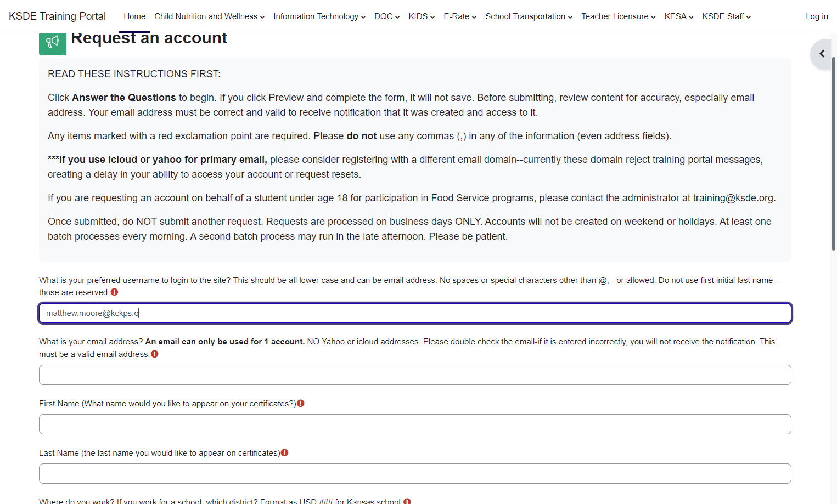
Task: Click the KSDE Training Portal site title
Action: click(x=57, y=16)
